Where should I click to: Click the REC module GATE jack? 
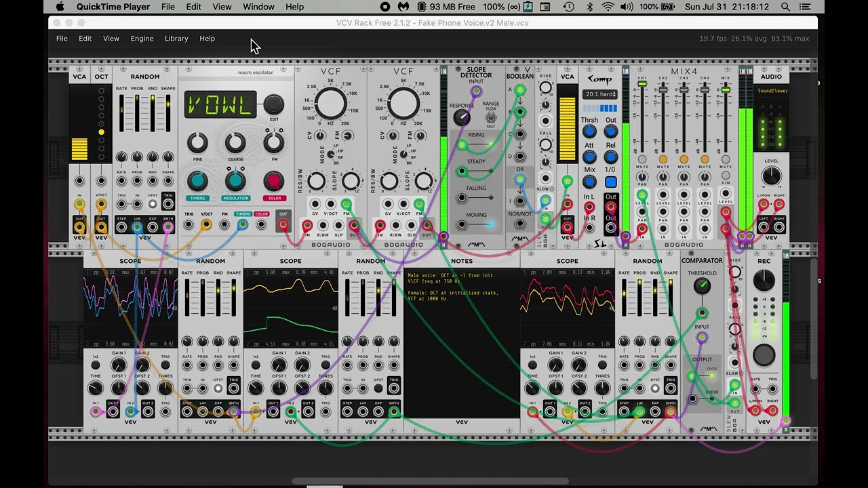[755, 389]
